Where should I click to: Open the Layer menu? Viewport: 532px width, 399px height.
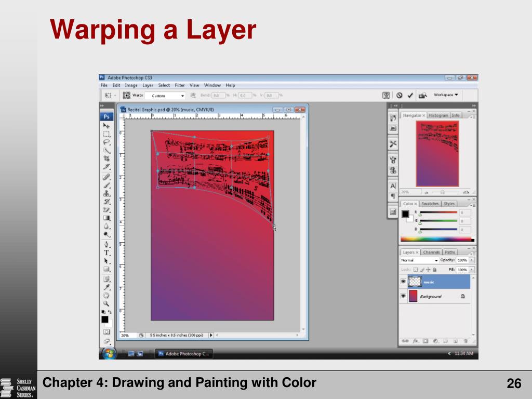click(x=148, y=86)
